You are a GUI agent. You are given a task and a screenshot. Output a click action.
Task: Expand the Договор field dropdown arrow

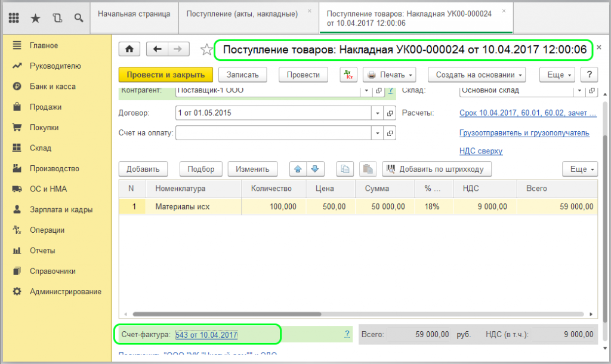click(x=377, y=113)
